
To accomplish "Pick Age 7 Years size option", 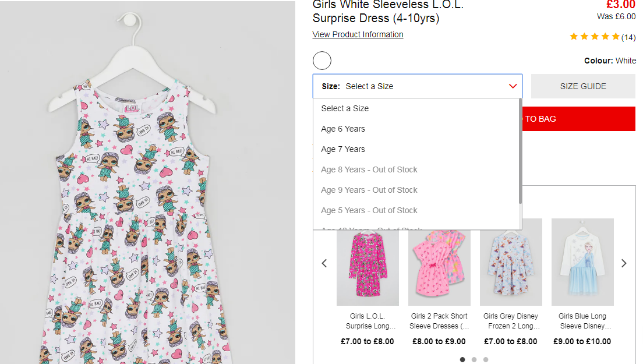I will coord(416,149).
